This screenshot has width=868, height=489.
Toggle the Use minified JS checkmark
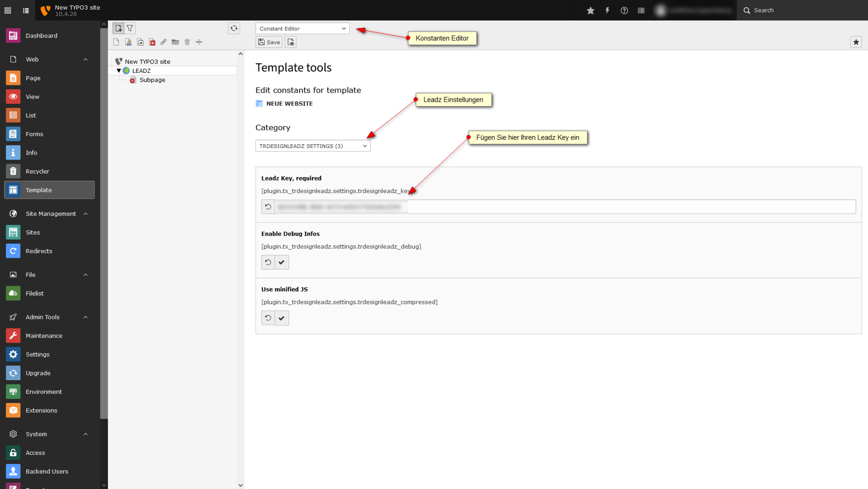(282, 318)
